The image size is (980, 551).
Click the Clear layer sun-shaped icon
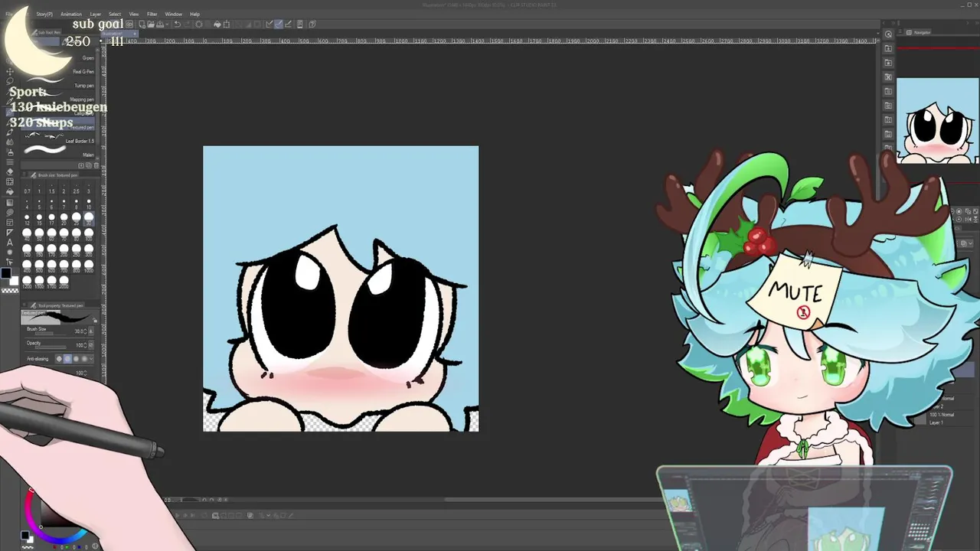point(199,24)
